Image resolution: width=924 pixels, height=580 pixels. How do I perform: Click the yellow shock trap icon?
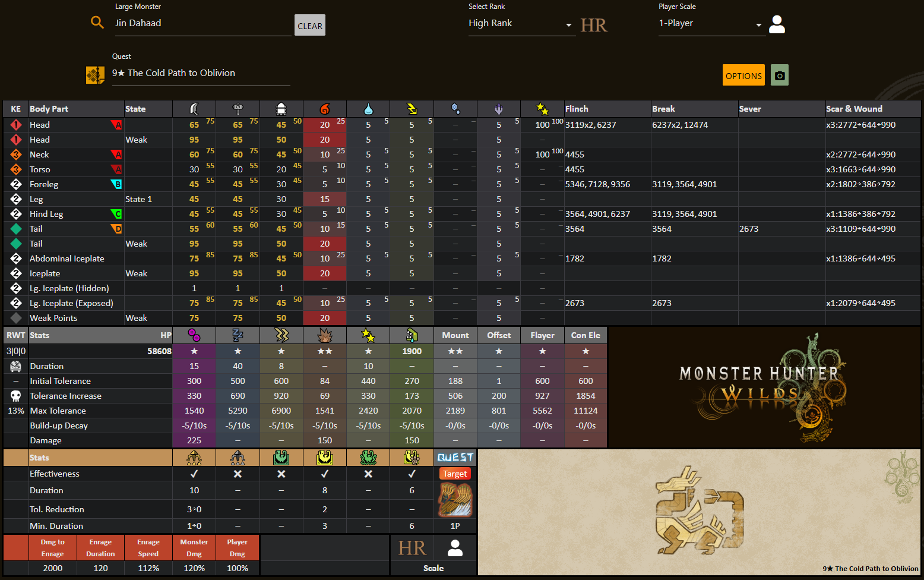pos(194,458)
